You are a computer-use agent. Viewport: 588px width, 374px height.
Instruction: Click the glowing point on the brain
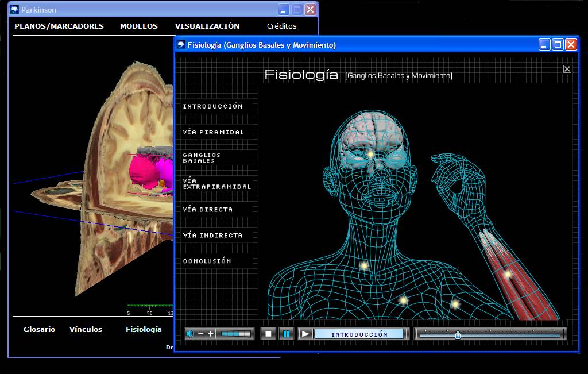pos(370,154)
